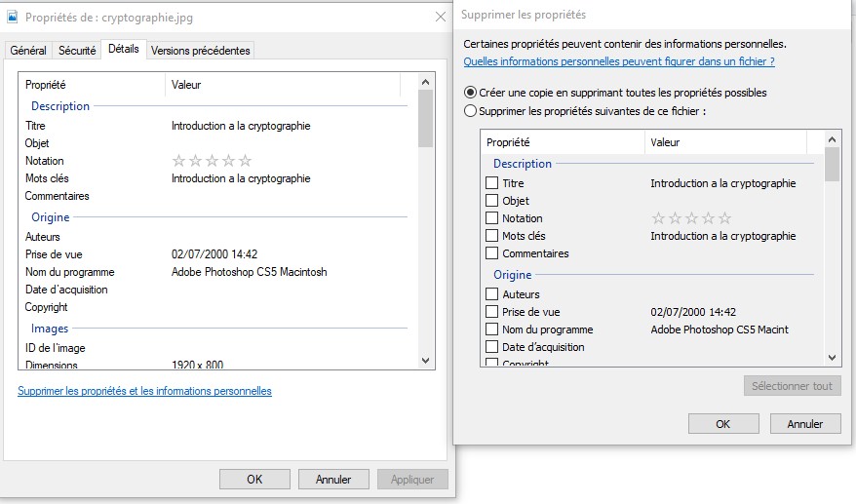Screen dimensions: 856x504
Task: Check the Mots clés checkbox
Action: click(x=492, y=236)
